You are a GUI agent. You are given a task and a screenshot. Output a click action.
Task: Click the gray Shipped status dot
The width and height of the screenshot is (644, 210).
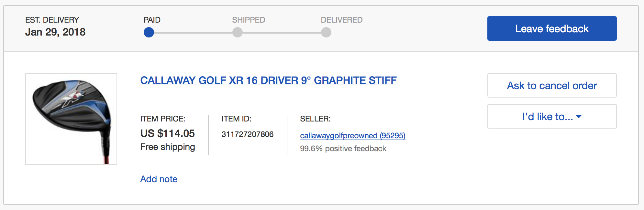click(238, 32)
